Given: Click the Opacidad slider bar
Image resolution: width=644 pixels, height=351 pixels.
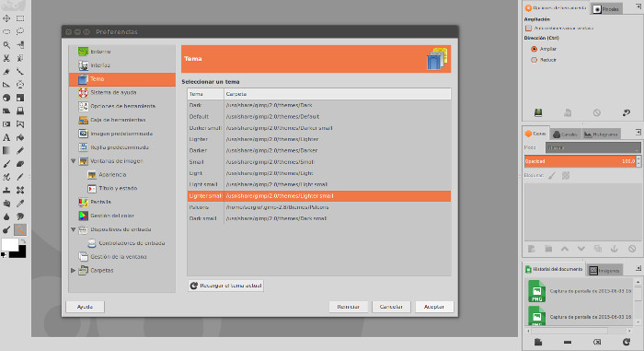Looking at the screenshot, I should [x=580, y=161].
